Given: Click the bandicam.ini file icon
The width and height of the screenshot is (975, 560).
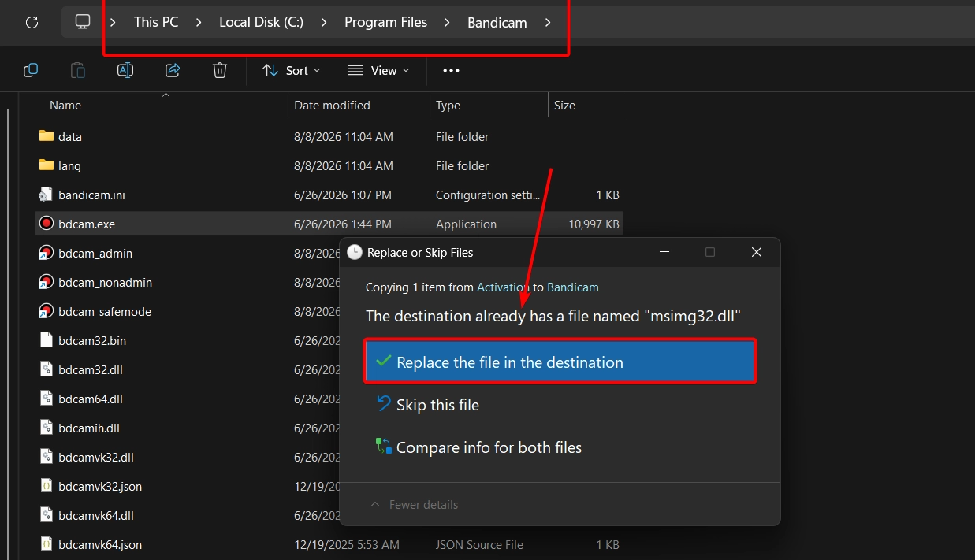Looking at the screenshot, I should click(x=46, y=195).
